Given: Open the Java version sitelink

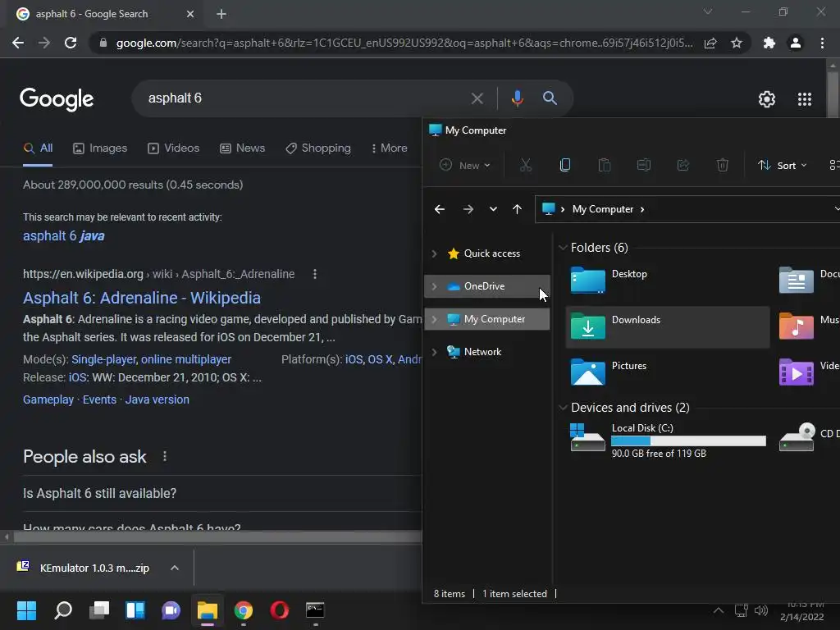Looking at the screenshot, I should tap(157, 399).
